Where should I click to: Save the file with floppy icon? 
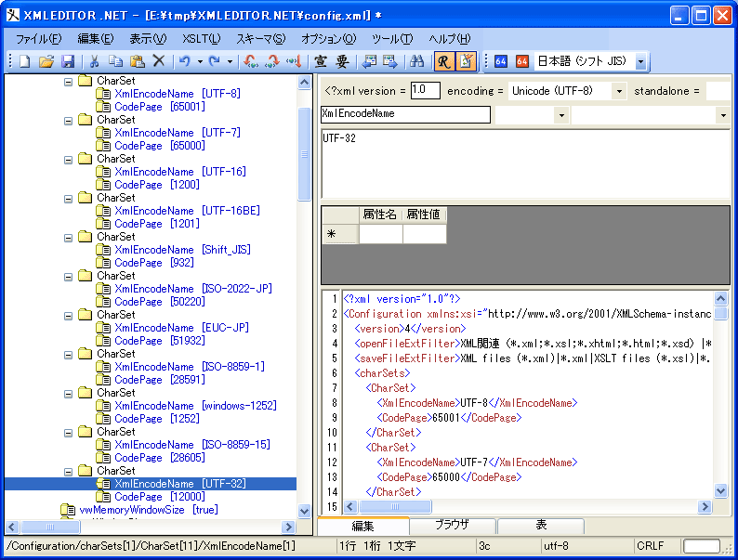68,61
